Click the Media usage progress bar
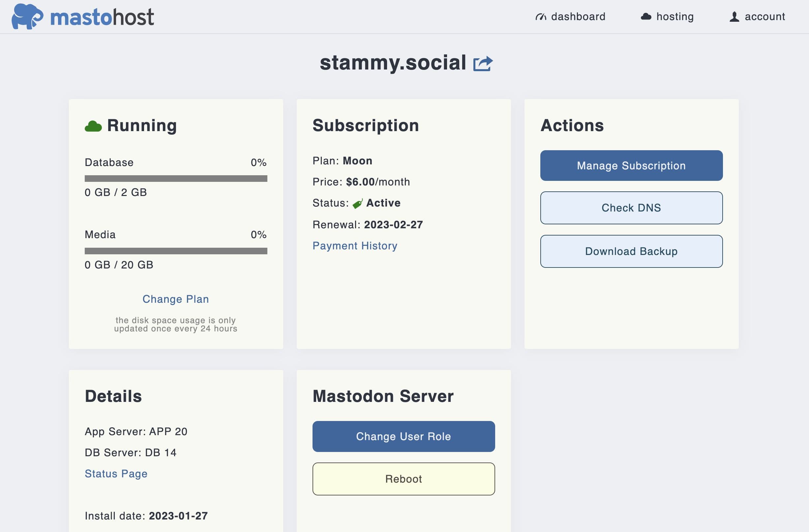 (x=176, y=251)
